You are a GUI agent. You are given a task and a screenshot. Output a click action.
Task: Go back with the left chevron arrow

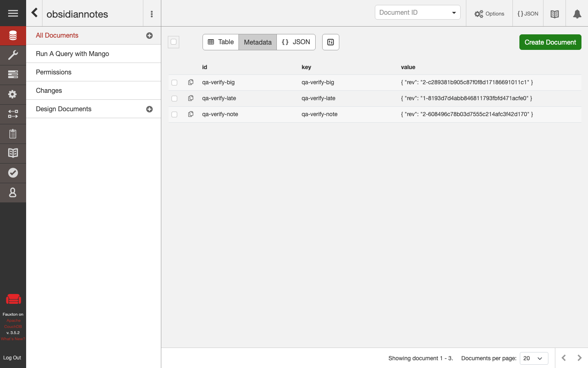pos(35,13)
